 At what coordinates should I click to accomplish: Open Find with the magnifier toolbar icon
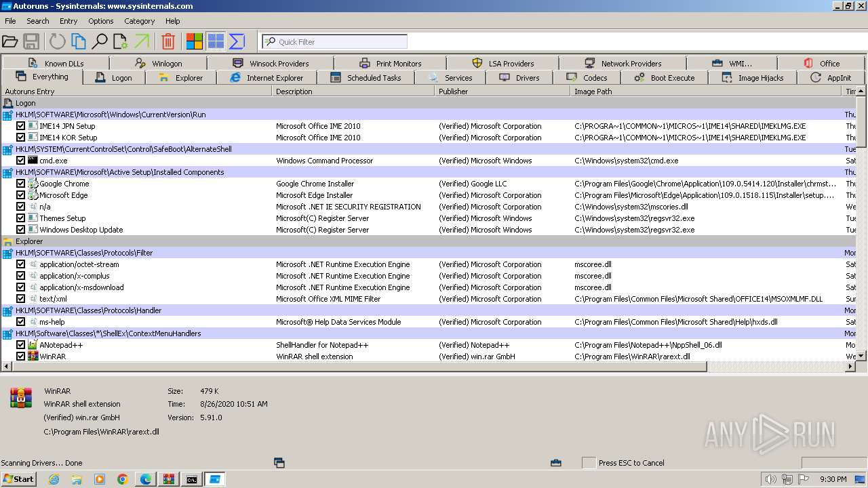coord(100,41)
